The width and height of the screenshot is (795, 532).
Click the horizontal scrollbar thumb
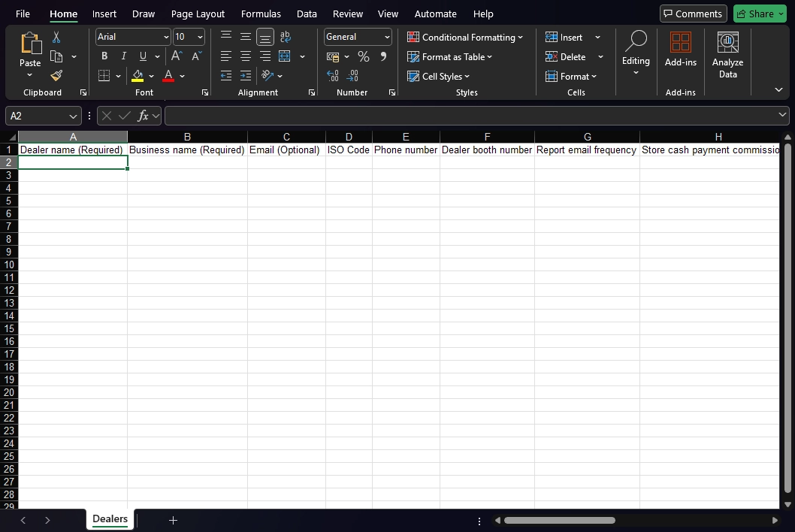(x=560, y=520)
